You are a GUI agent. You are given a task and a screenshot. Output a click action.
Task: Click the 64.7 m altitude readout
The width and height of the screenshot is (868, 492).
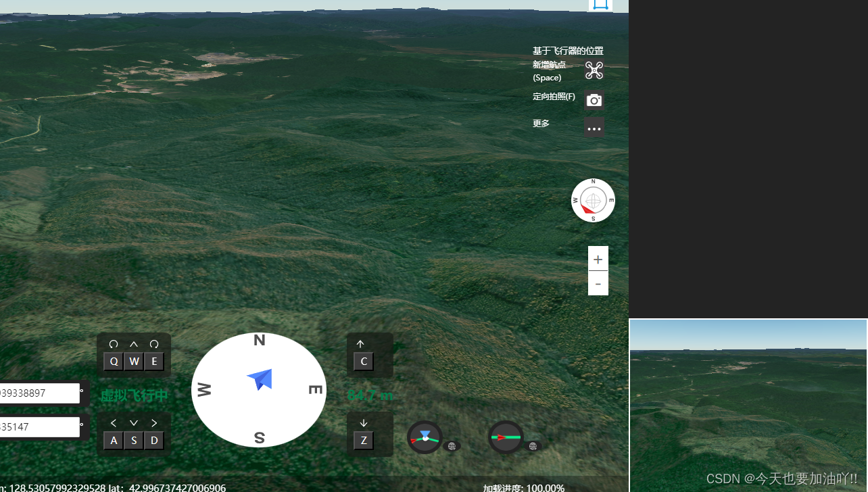[x=370, y=395]
